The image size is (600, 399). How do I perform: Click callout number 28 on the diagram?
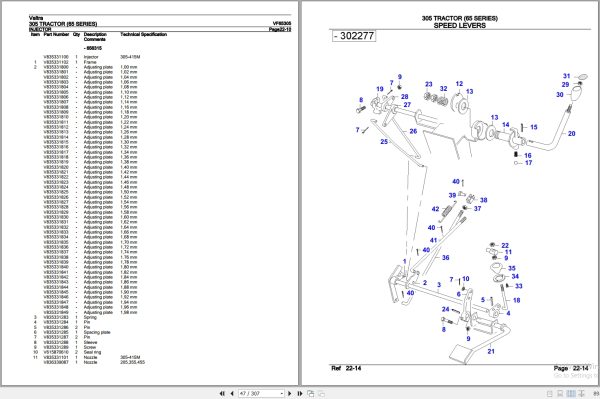[x=404, y=97]
